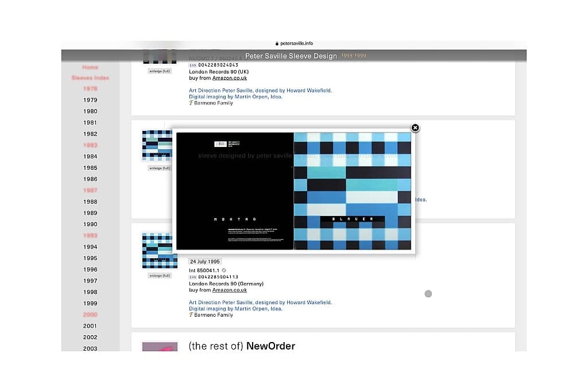Click enlarge (full) beside the popup's left edge
This screenshot has height=392, width=588.
(x=160, y=168)
